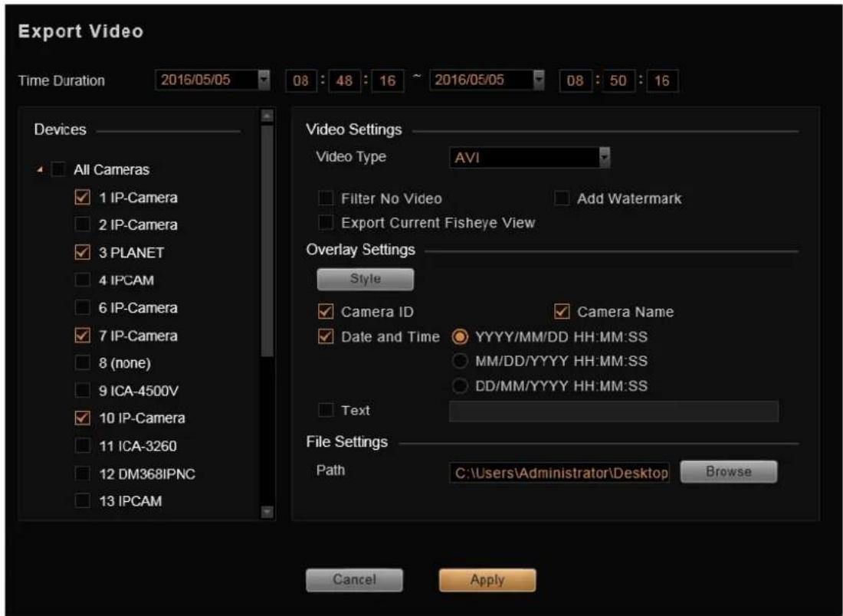Screen dimensions: 843x616
Task: Open the end date dropdown
Action: click(539, 80)
